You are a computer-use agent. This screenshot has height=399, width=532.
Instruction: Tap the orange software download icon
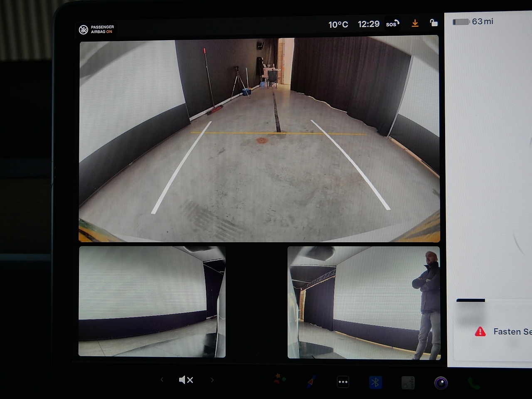pos(415,23)
